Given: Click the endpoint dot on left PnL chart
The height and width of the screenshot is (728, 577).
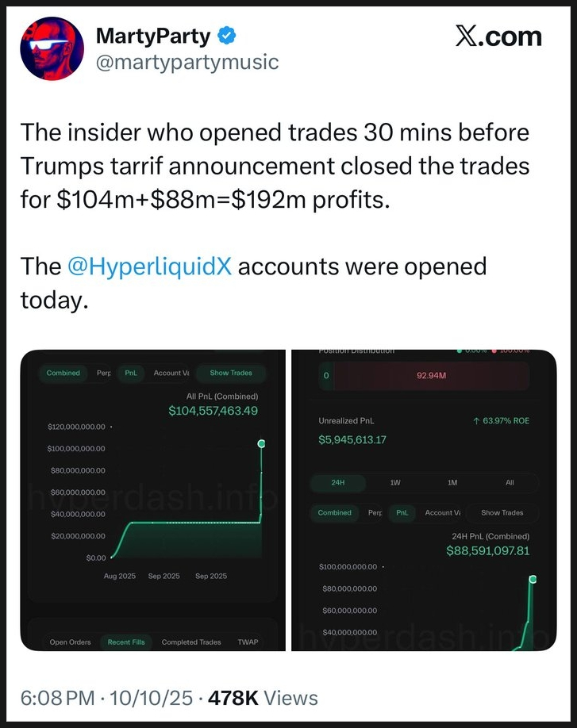Looking at the screenshot, I should coord(262,443).
